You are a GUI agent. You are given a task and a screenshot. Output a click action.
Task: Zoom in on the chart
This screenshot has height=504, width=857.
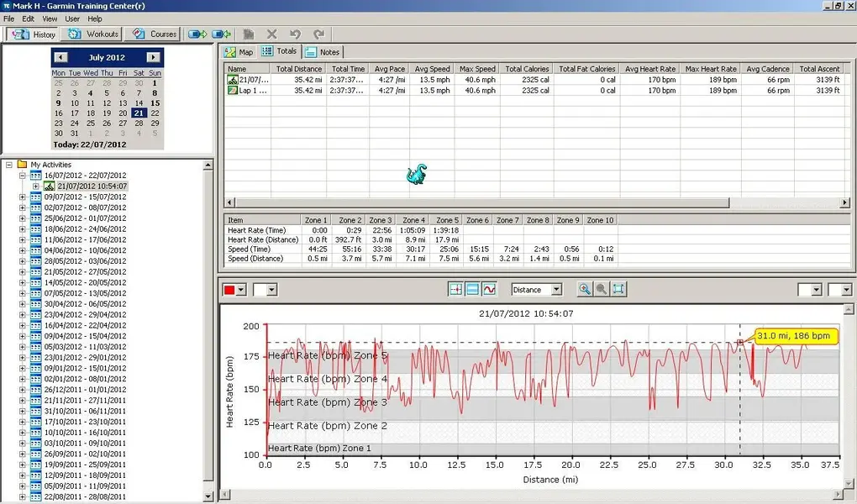pos(584,289)
